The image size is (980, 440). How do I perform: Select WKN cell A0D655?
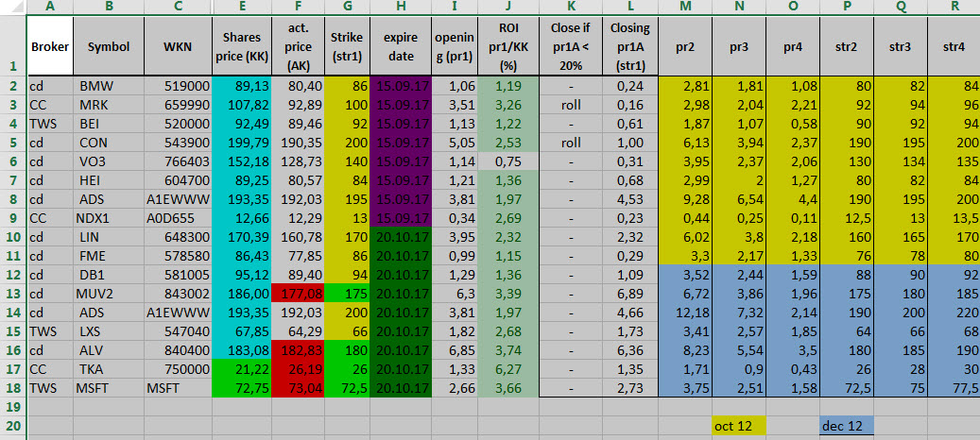coord(178,217)
